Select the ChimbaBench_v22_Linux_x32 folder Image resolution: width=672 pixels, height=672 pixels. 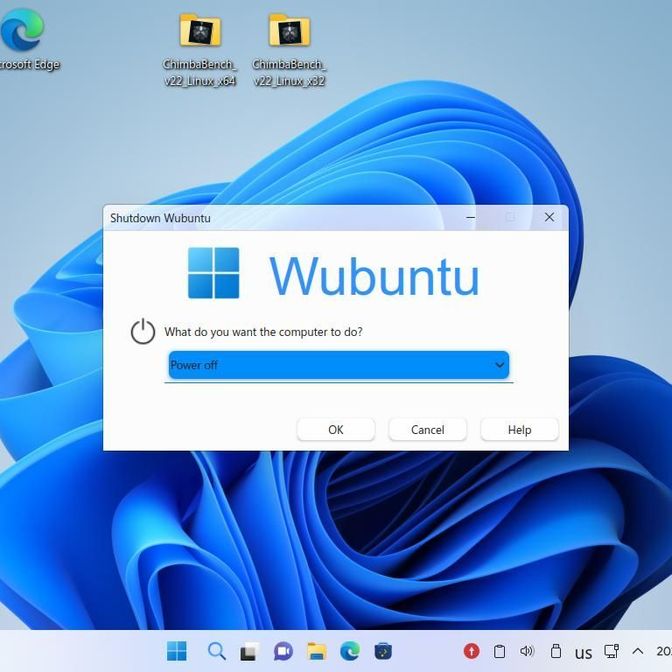[x=289, y=49]
